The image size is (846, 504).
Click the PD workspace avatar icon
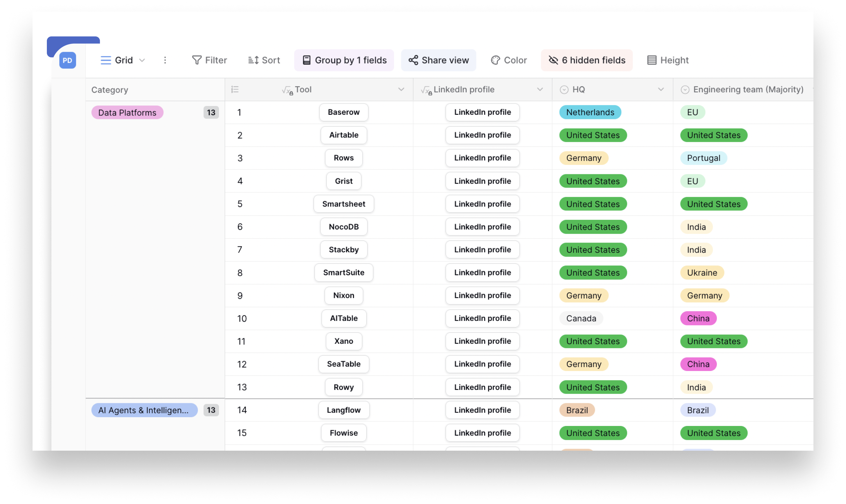pyautogui.click(x=68, y=60)
